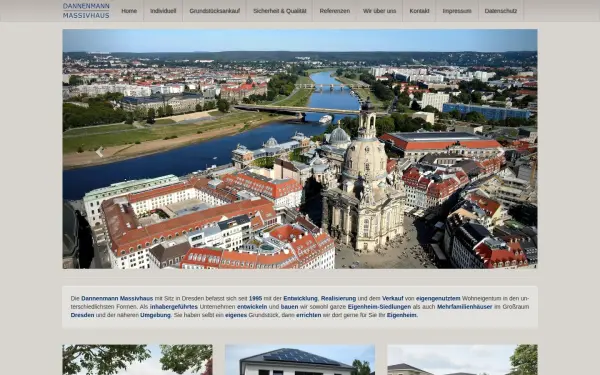Screen dimensions: 600x375
Task: Open the Datenschutz page
Action: [x=501, y=11]
